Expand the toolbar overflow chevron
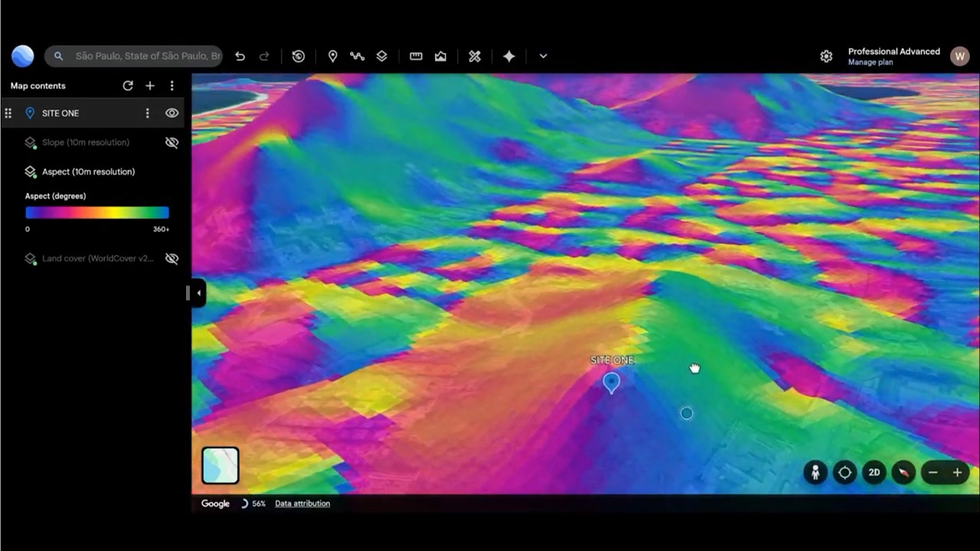The width and height of the screenshot is (980, 551). 543,56
